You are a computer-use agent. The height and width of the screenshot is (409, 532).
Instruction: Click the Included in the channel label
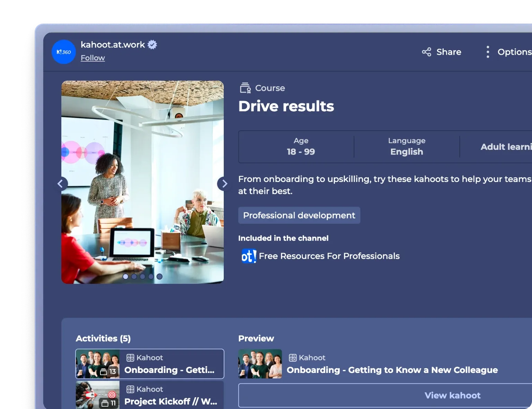click(x=283, y=238)
